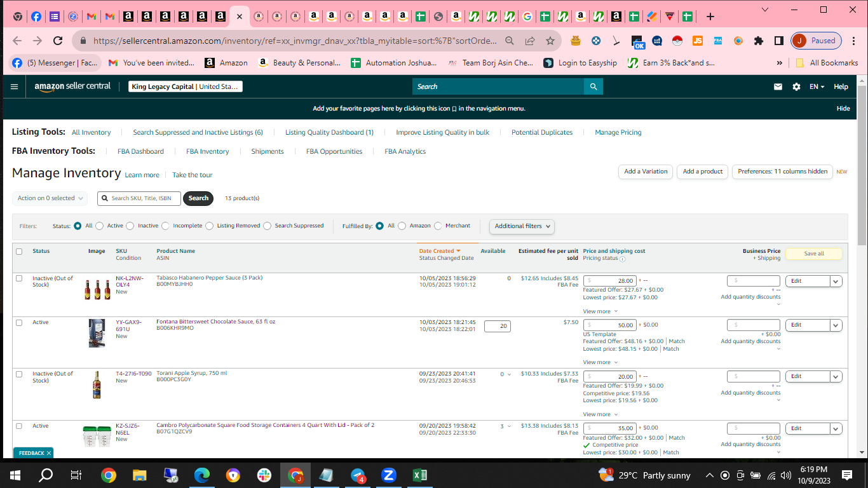
Task: Click the zoom magnifier in the address bar
Action: click(510, 41)
